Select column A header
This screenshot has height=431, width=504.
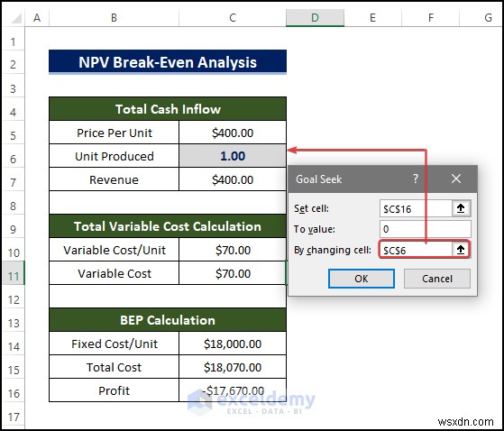tap(37, 18)
